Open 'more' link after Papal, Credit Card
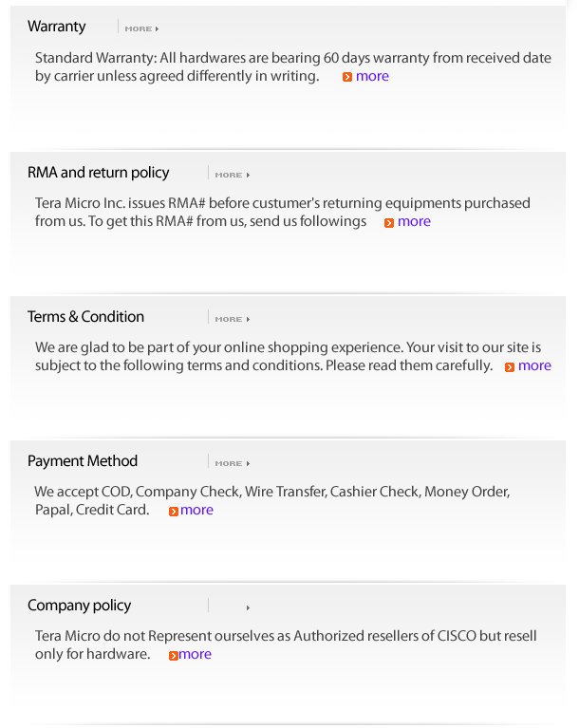Image resolution: width=579 pixels, height=728 pixels. coord(197,510)
